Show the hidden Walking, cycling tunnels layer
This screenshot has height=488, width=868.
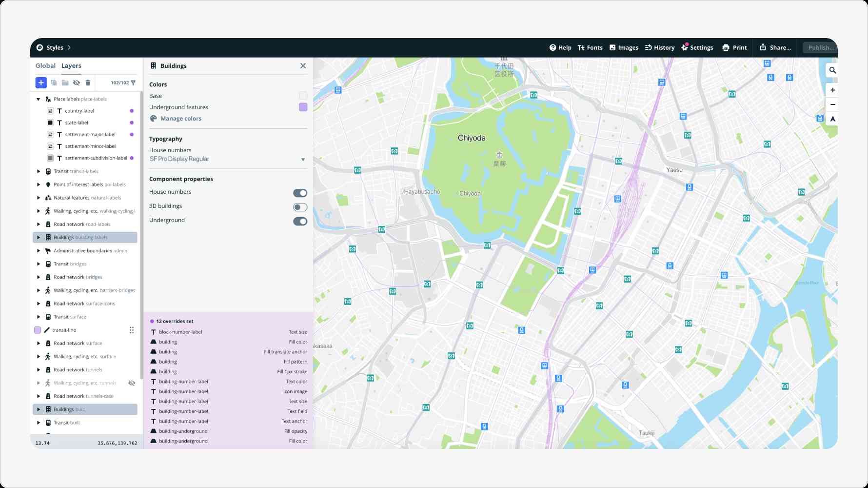coord(132,383)
